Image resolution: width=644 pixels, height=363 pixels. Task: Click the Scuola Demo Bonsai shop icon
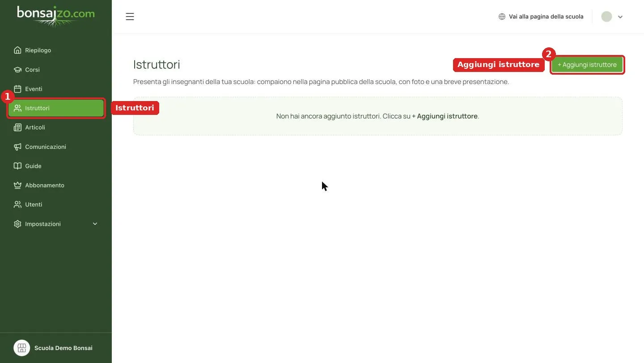[21, 348]
